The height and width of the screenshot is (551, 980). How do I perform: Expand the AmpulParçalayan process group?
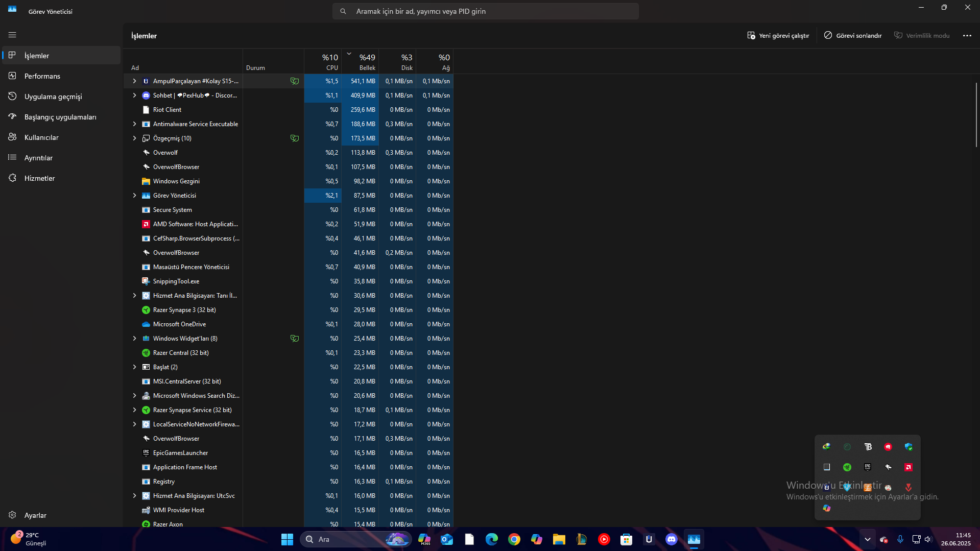tap(134, 81)
